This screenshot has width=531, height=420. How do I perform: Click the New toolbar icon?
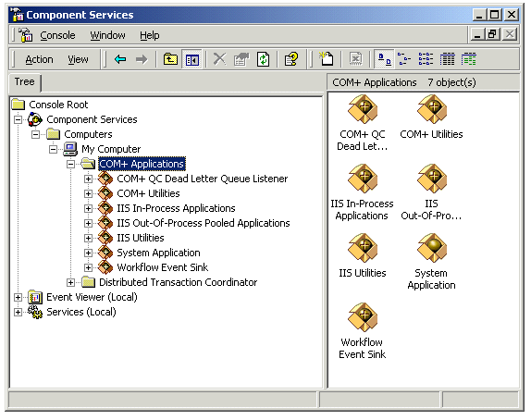click(x=327, y=59)
